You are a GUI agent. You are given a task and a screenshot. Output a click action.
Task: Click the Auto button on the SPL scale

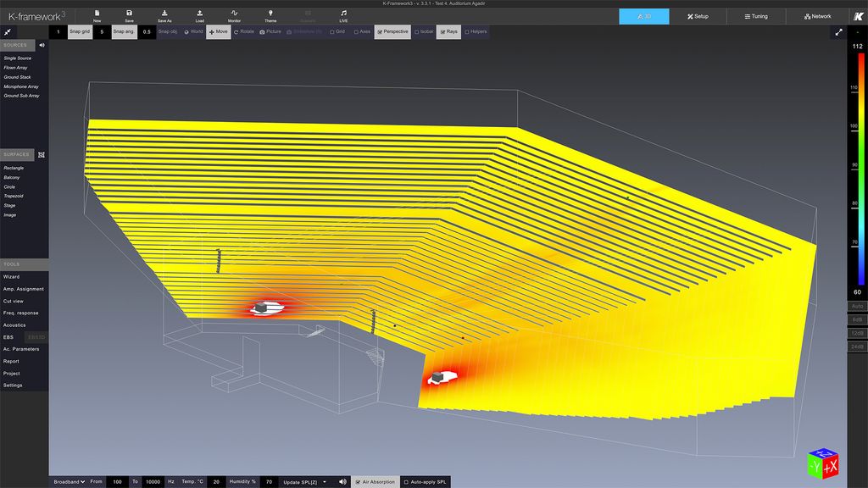[x=858, y=306]
